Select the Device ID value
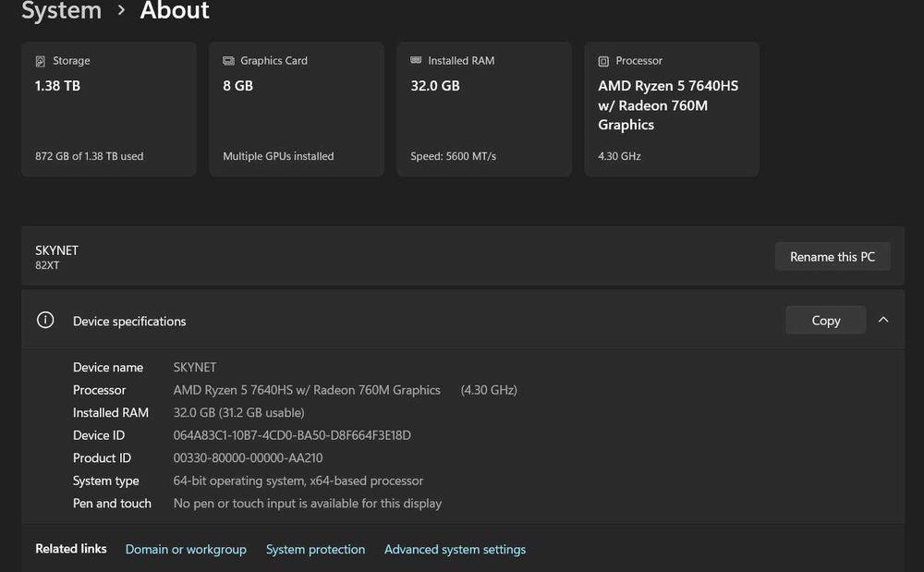This screenshot has width=924, height=572. click(292, 435)
